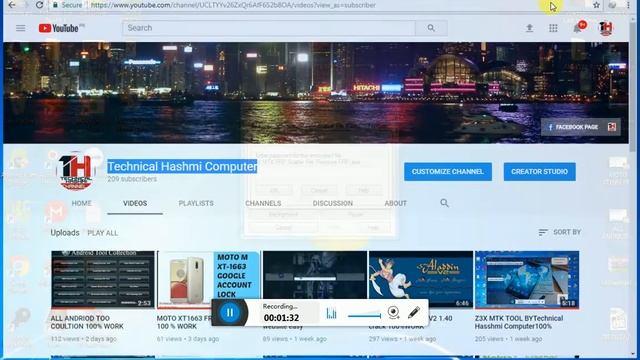Click CUSTOMIZE CHANNEL button
The image size is (640, 360).
tap(448, 171)
